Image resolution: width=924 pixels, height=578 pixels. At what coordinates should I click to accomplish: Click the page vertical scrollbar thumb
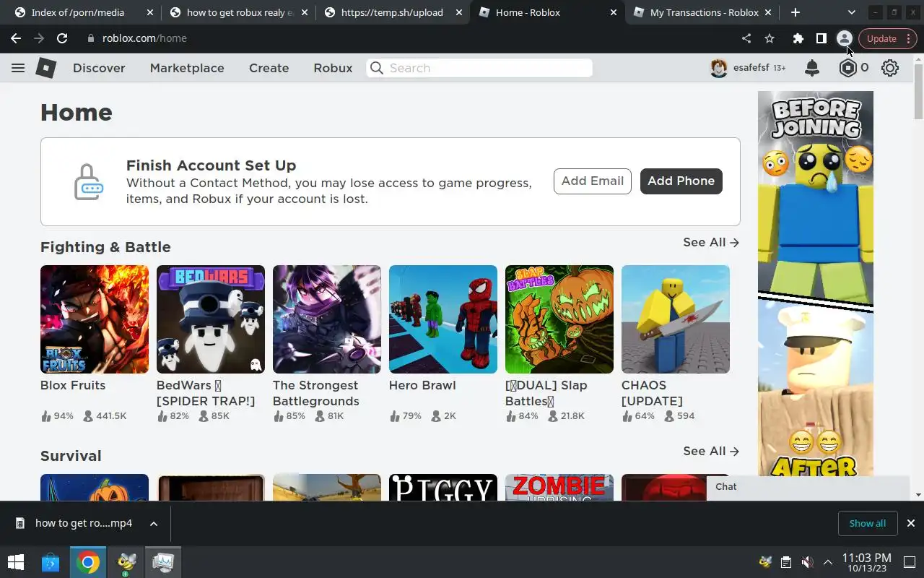pos(918,90)
